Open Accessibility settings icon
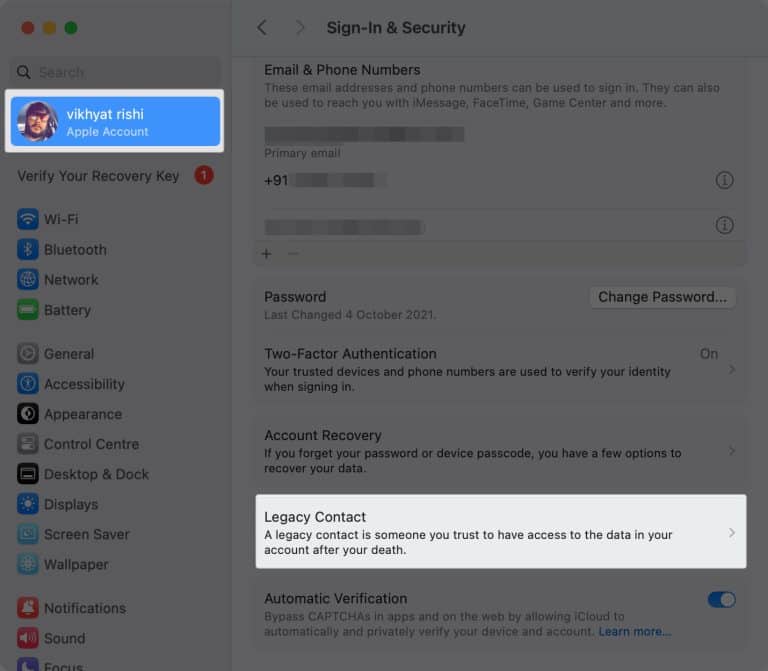768x671 pixels. click(x=28, y=384)
